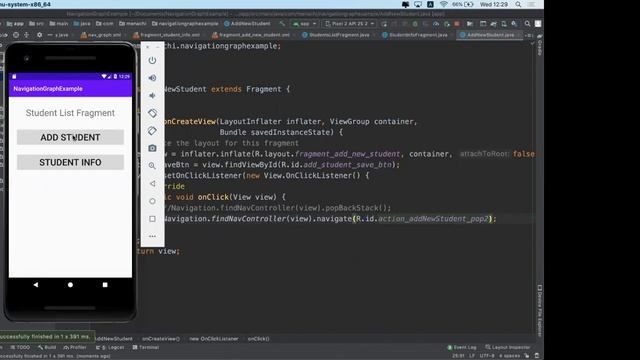Click the 'java' breadcrumb folder
This screenshot has height=360, width=640.
[82, 24]
